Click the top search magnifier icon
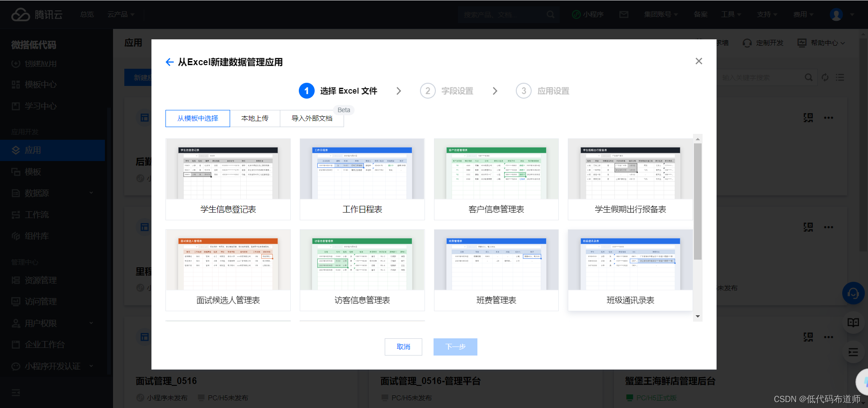 point(550,14)
